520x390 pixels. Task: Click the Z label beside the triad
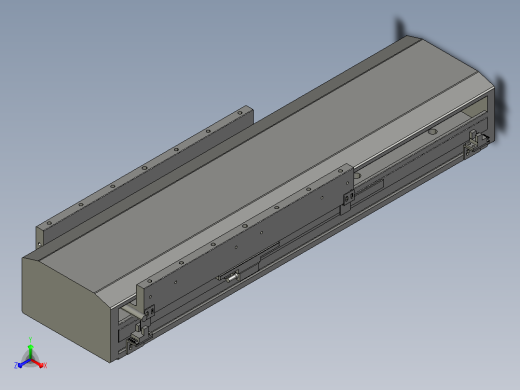[x=16, y=365]
